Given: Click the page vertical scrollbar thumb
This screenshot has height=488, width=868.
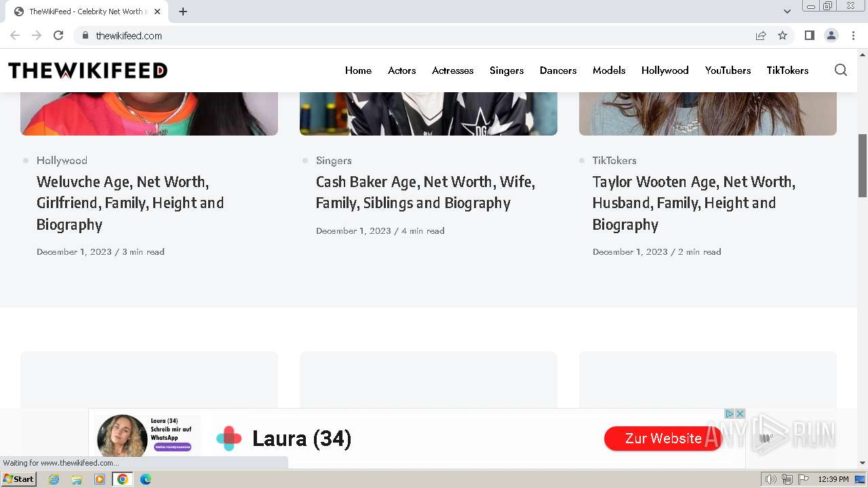Looking at the screenshot, I should (863, 165).
